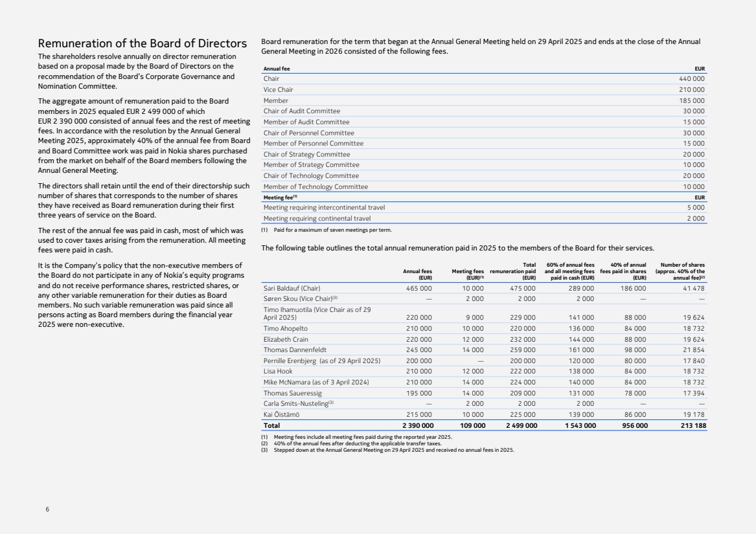Click the Sari Baldauf (Chair) name

pyautogui.click(x=292, y=288)
